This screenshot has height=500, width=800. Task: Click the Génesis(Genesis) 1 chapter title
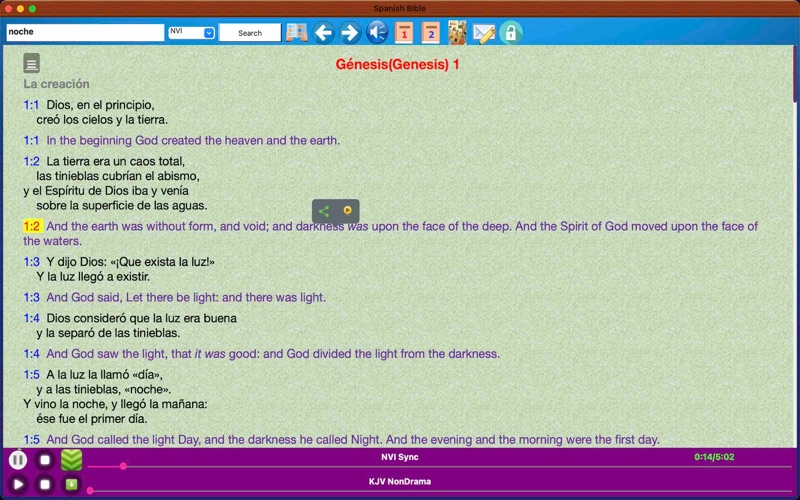397,64
